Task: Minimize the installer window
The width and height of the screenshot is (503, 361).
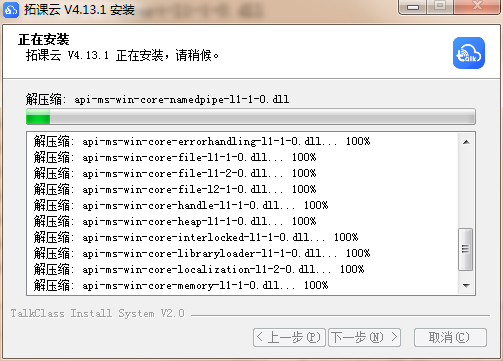Action: [x=413, y=7]
